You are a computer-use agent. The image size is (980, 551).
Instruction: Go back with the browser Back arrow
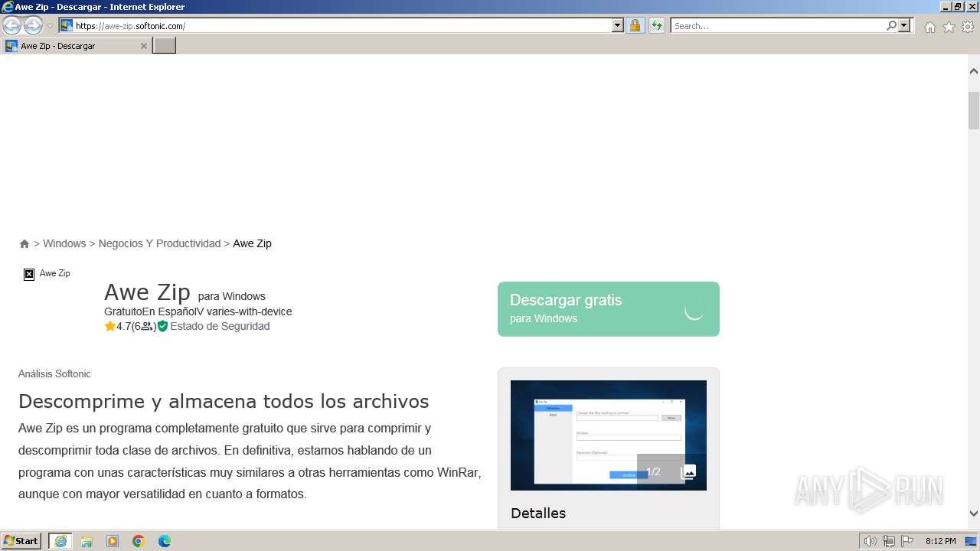[x=11, y=26]
